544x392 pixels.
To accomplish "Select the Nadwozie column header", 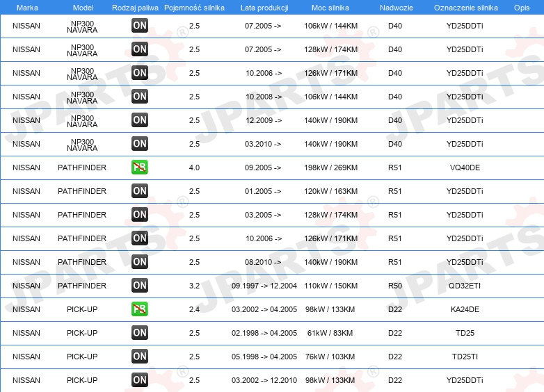I will point(397,8).
